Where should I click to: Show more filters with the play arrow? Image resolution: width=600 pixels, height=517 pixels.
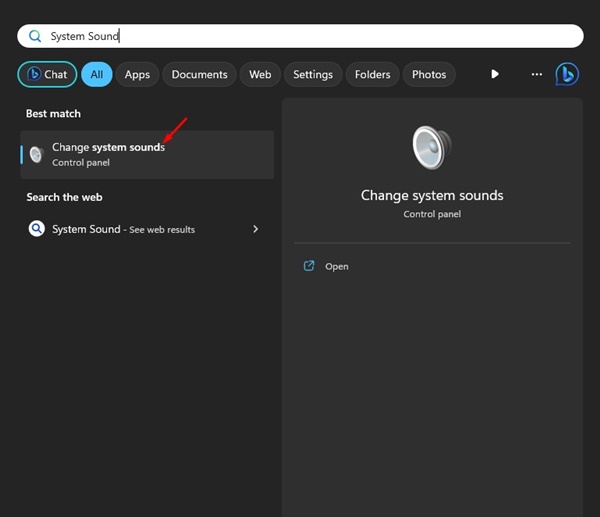[x=495, y=74]
